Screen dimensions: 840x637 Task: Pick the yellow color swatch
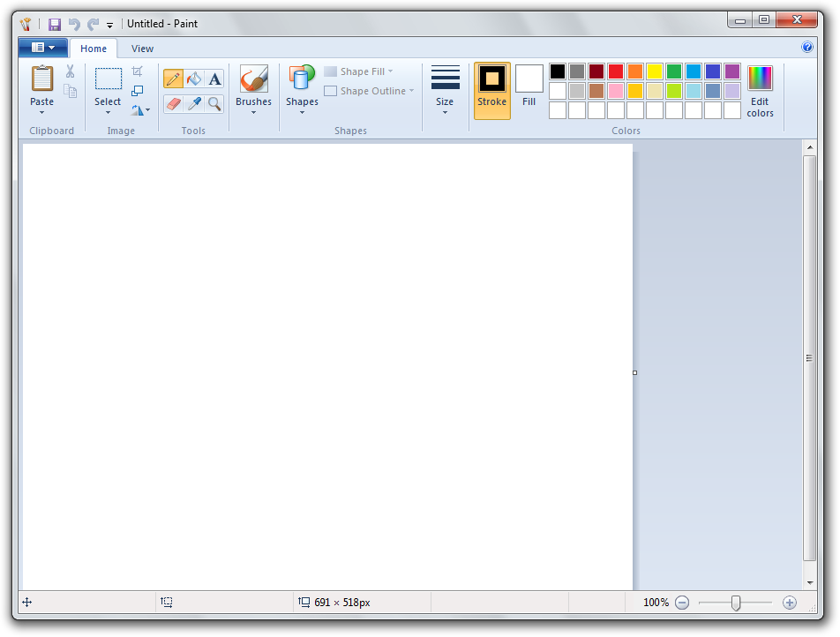point(654,71)
